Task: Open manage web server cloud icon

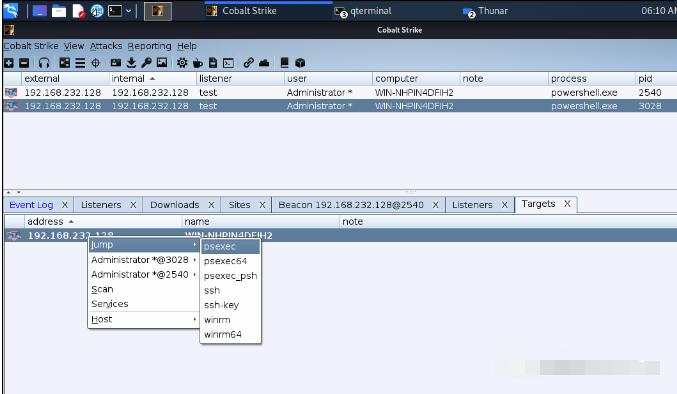Action: pos(264,63)
